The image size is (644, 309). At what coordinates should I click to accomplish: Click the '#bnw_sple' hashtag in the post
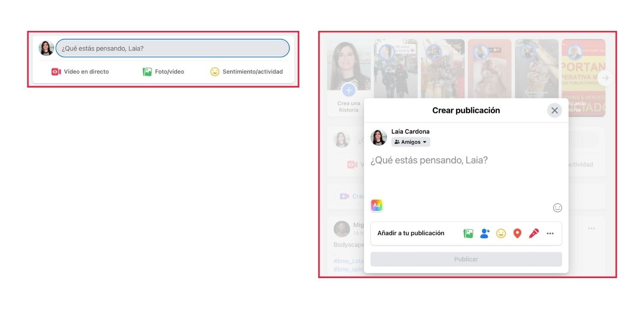[348, 269]
